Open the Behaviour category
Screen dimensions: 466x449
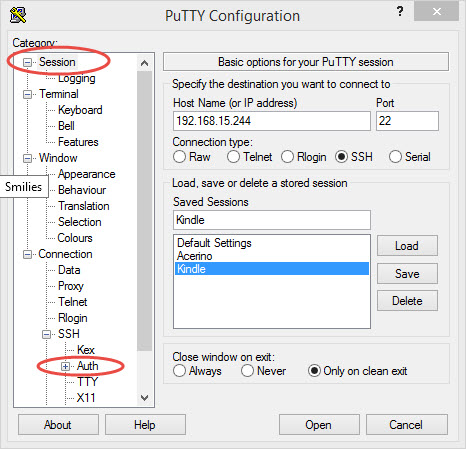pyautogui.click(x=82, y=190)
